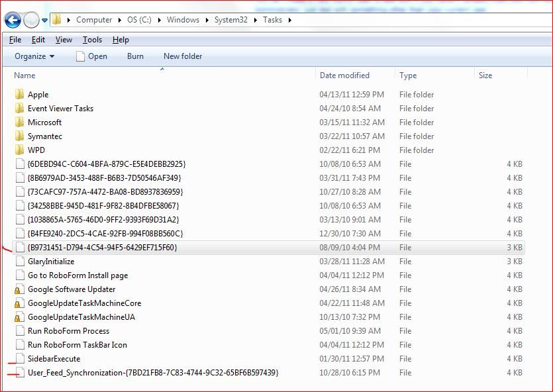This screenshot has height=392, width=553.
Task: Open the Help menu
Action: 121,40
